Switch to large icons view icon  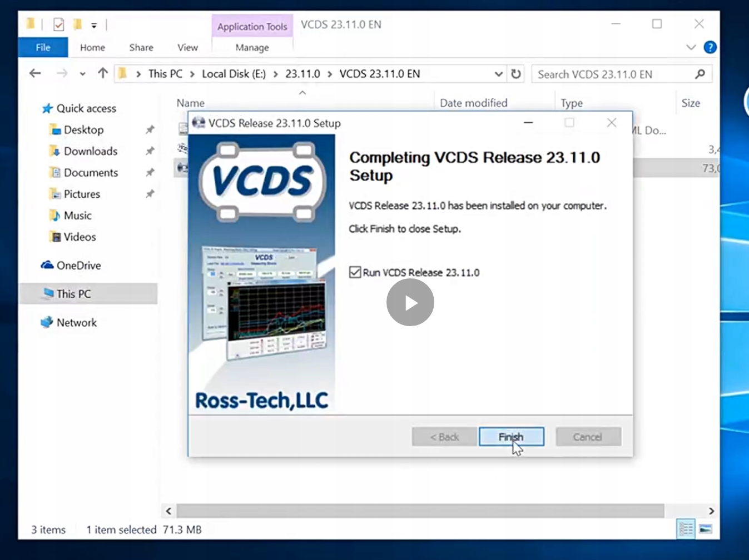706,528
